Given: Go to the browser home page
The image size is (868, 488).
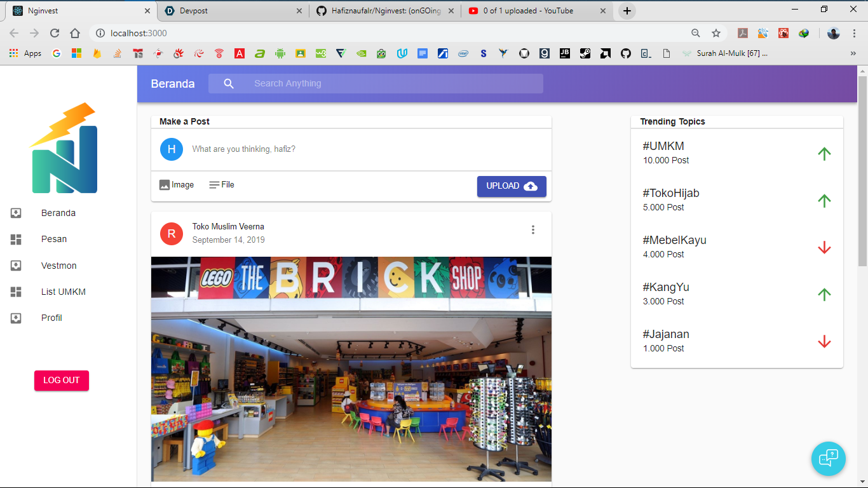Looking at the screenshot, I should (x=75, y=33).
